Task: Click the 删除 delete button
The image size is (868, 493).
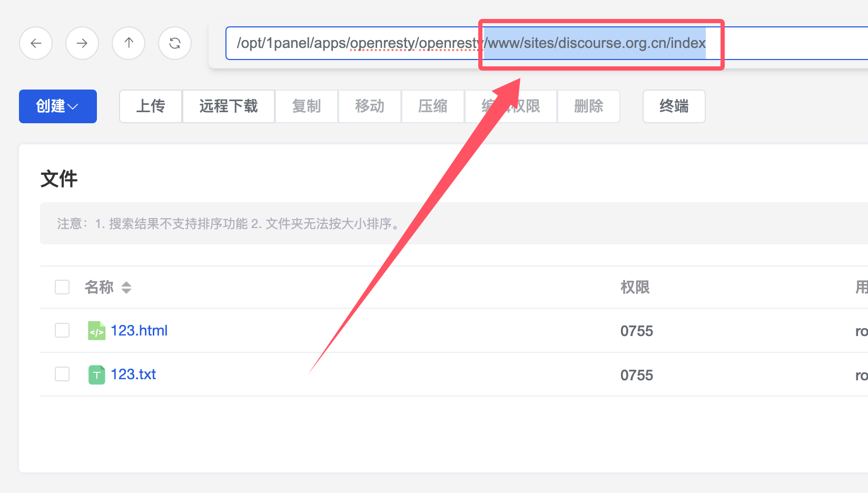Action: tap(588, 106)
